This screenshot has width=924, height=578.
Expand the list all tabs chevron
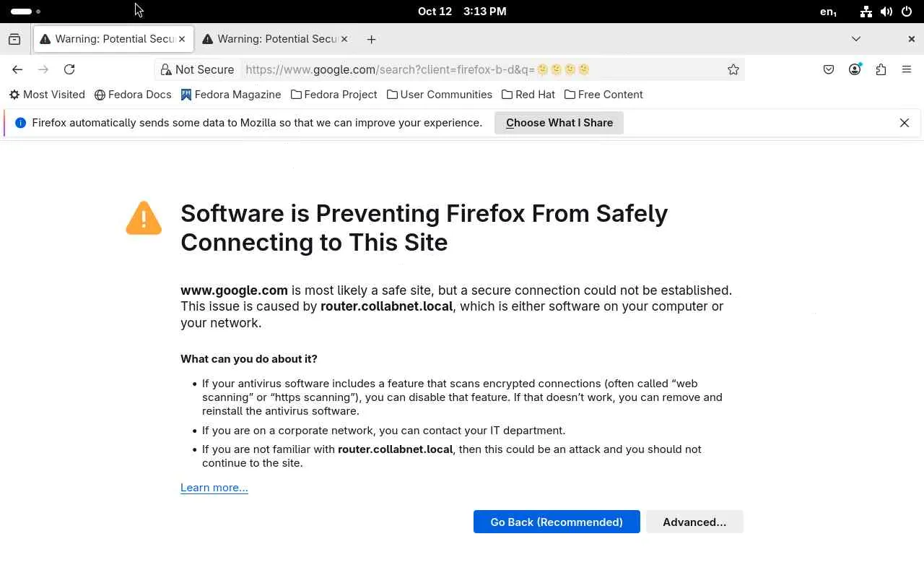[x=856, y=39]
